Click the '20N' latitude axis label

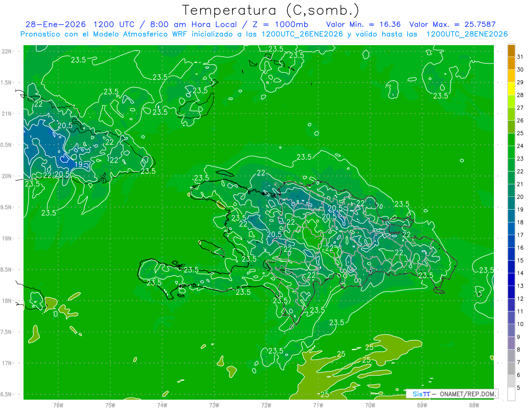pos(7,176)
